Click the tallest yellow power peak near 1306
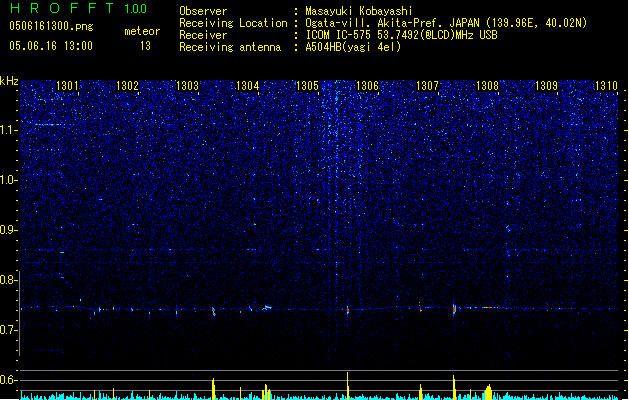Screen dimensions: 629x400 click(x=347, y=386)
